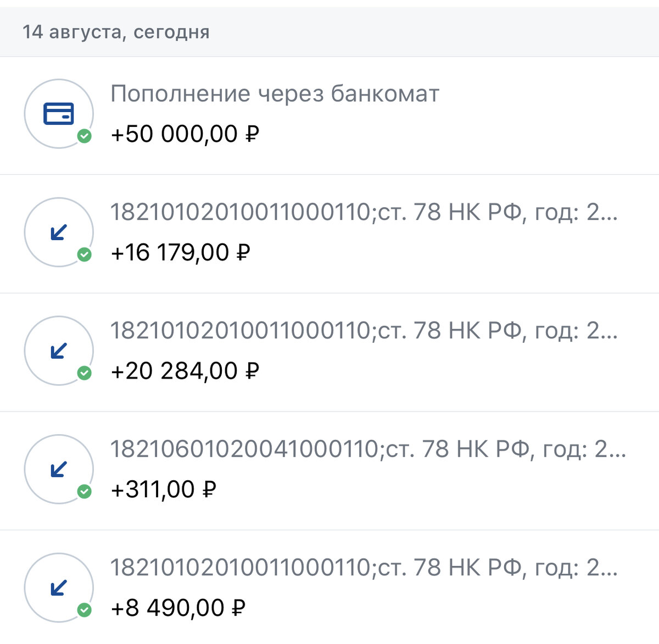Tap incoming arrow icon beside +311,00 ₽
This screenshot has height=644, width=659.
(x=58, y=469)
